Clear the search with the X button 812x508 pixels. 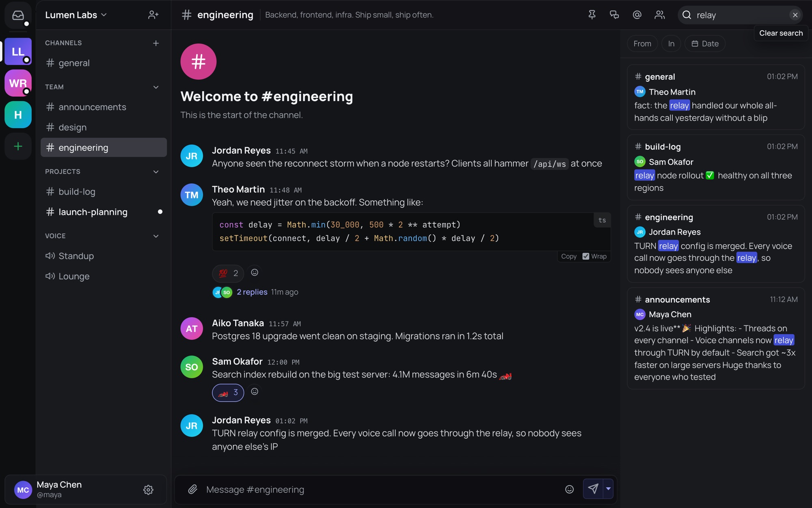795,15
